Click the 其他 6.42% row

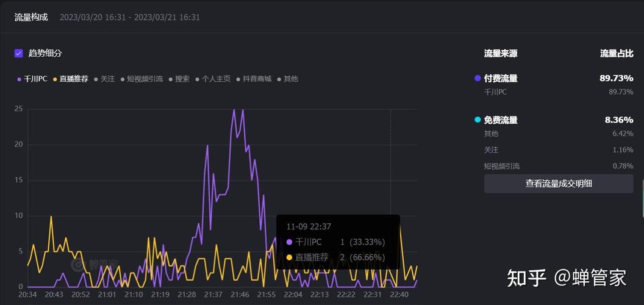point(559,134)
